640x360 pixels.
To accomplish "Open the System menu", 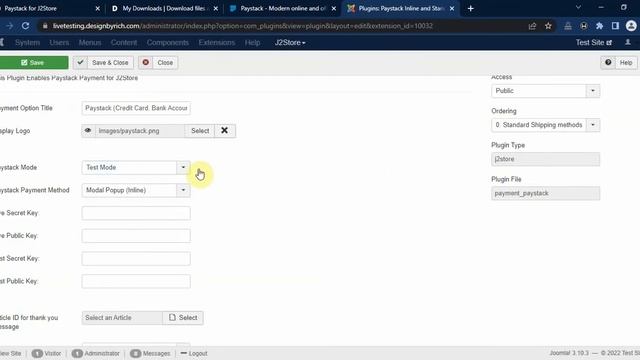I will (x=27, y=42).
